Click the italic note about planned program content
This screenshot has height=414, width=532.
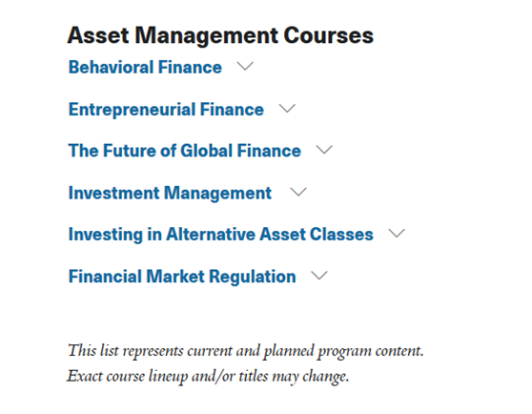[x=246, y=351]
